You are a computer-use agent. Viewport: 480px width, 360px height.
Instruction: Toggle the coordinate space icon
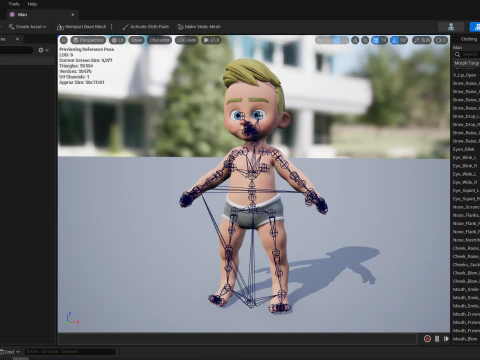355,40
